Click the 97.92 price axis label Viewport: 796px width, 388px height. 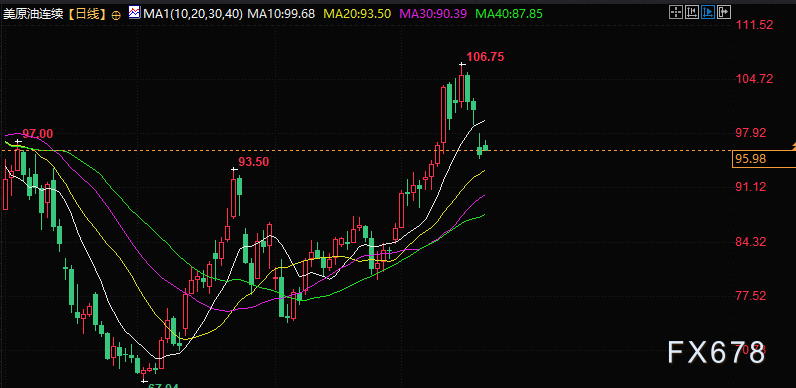tap(751, 133)
